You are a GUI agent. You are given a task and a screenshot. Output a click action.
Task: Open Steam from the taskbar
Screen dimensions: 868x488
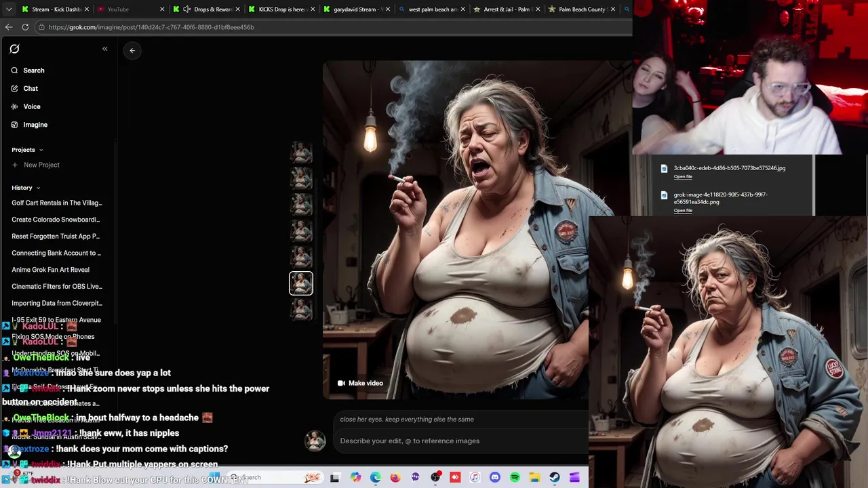(x=555, y=478)
